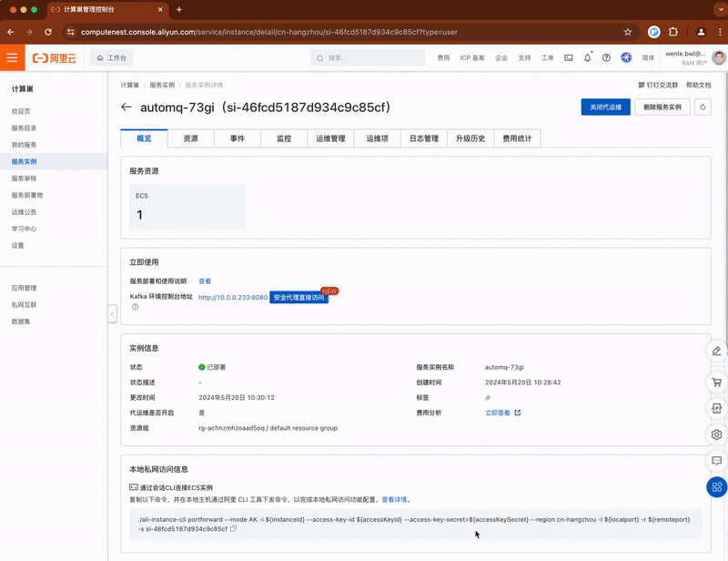Open 立即查看 cost analysis link
This screenshot has height=561, width=728.
click(x=503, y=413)
